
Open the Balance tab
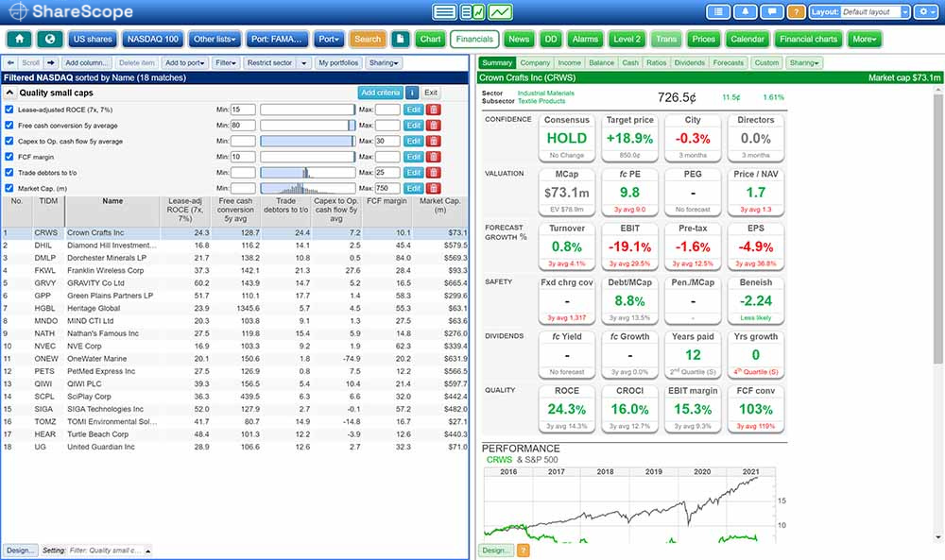[x=600, y=63]
